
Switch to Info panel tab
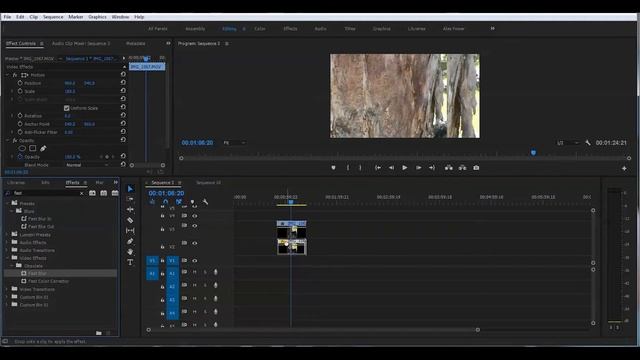pos(45,182)
